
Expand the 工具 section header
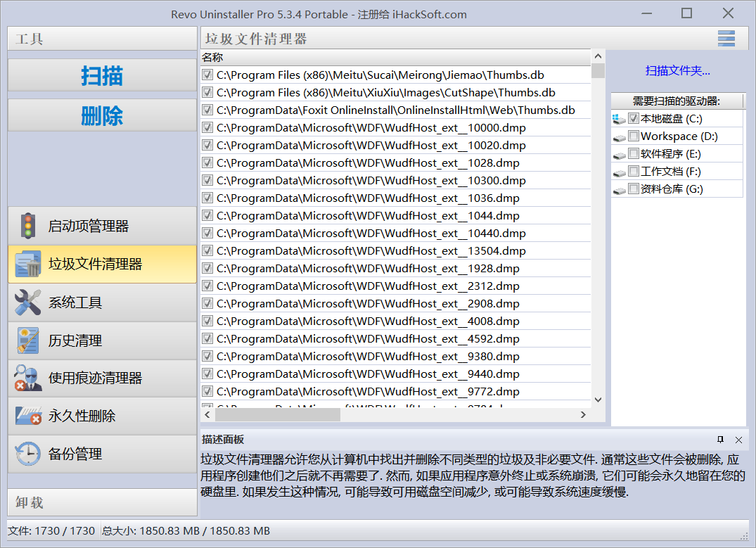coord(102,39)
